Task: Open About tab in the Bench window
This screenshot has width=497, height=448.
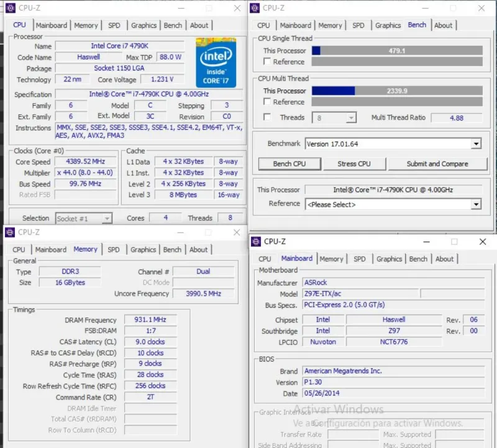Action: point(443,25)
